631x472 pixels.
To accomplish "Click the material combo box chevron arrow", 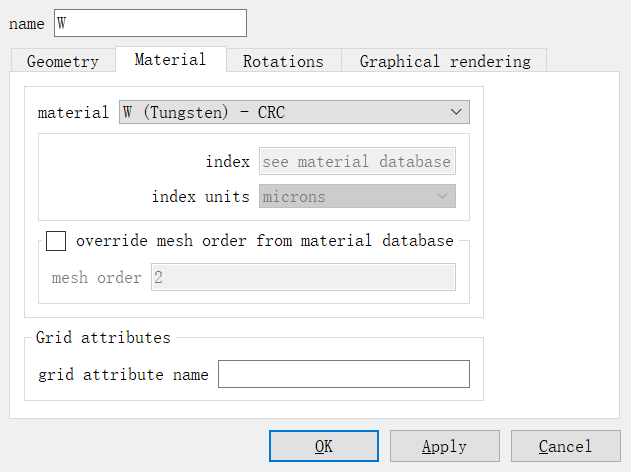I will (455, 112).
